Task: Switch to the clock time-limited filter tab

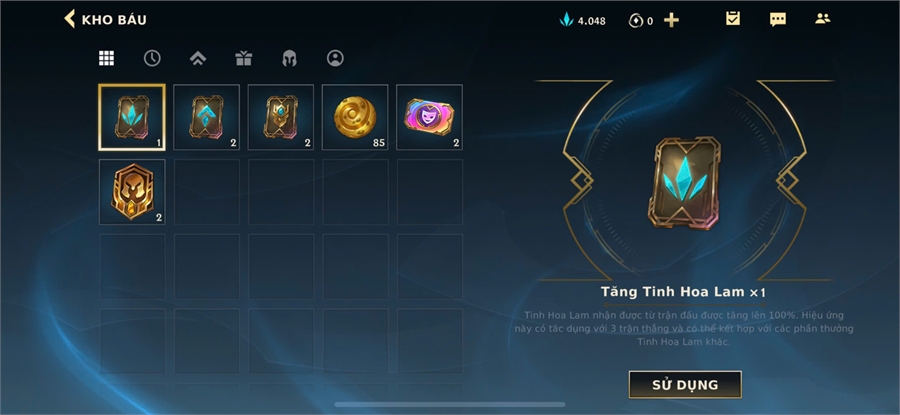Action: pos(152,58)
